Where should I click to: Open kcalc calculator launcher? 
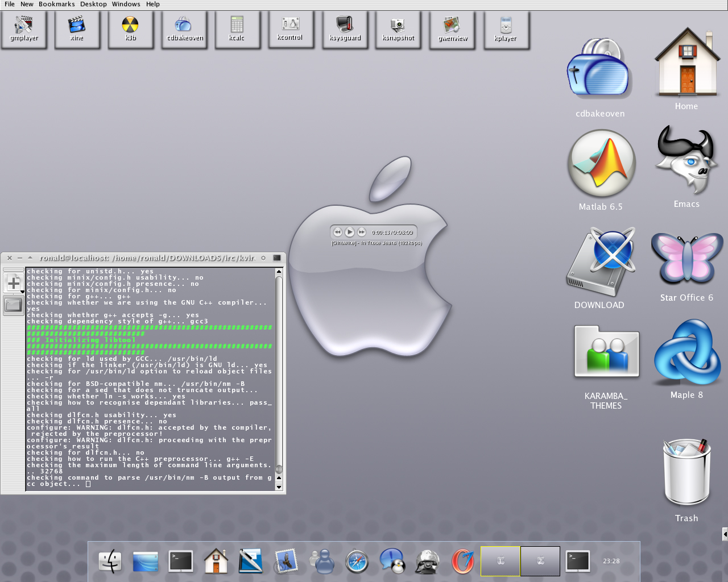pos(237,30)
